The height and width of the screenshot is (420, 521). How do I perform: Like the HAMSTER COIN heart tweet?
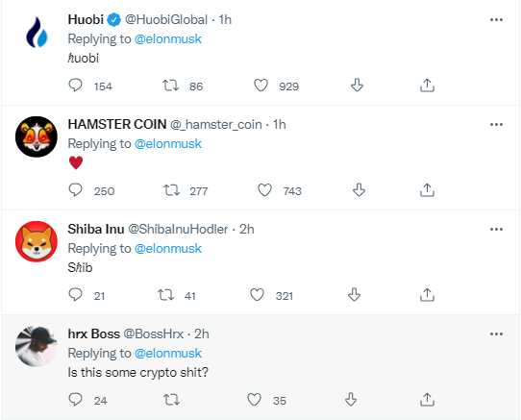point(264,190)
